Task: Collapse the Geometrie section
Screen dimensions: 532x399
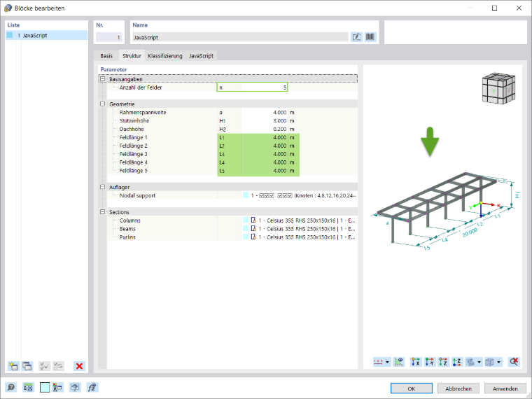Action: coord(102,104)
